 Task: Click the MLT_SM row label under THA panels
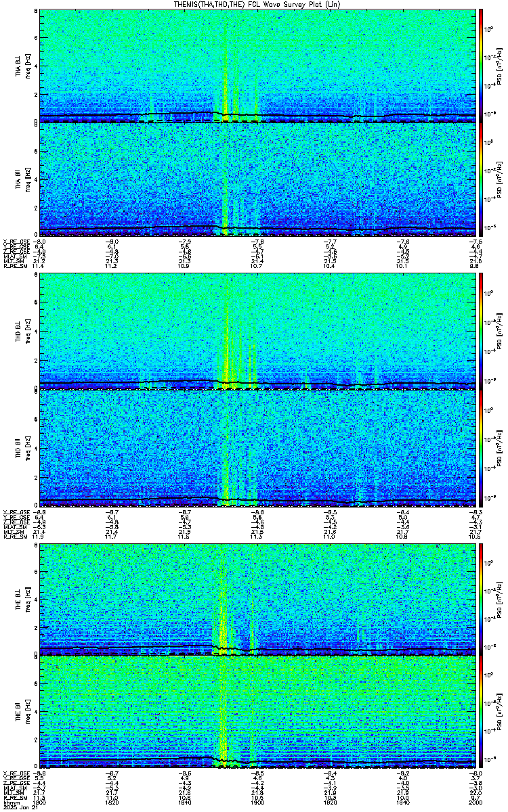pos(14,262)
